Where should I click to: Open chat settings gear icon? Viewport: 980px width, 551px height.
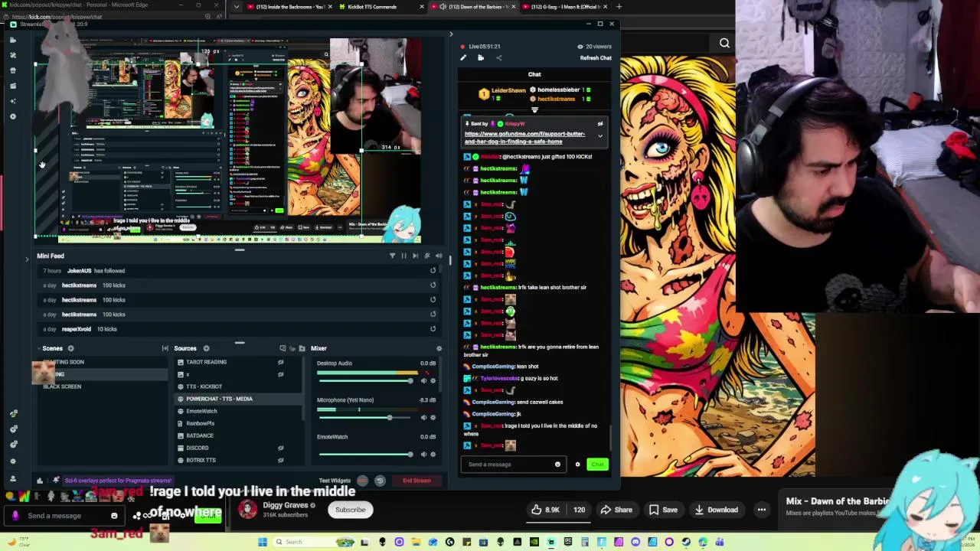[x=577, y=465]
